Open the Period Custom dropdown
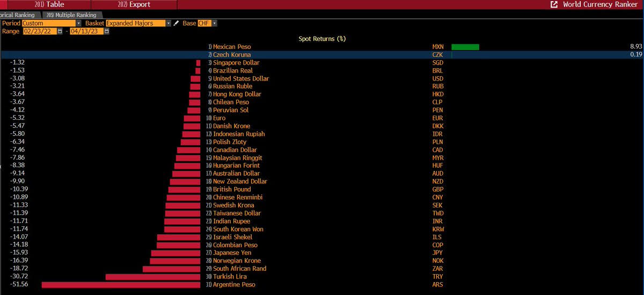Screen dimensions: 644x295 52,24
